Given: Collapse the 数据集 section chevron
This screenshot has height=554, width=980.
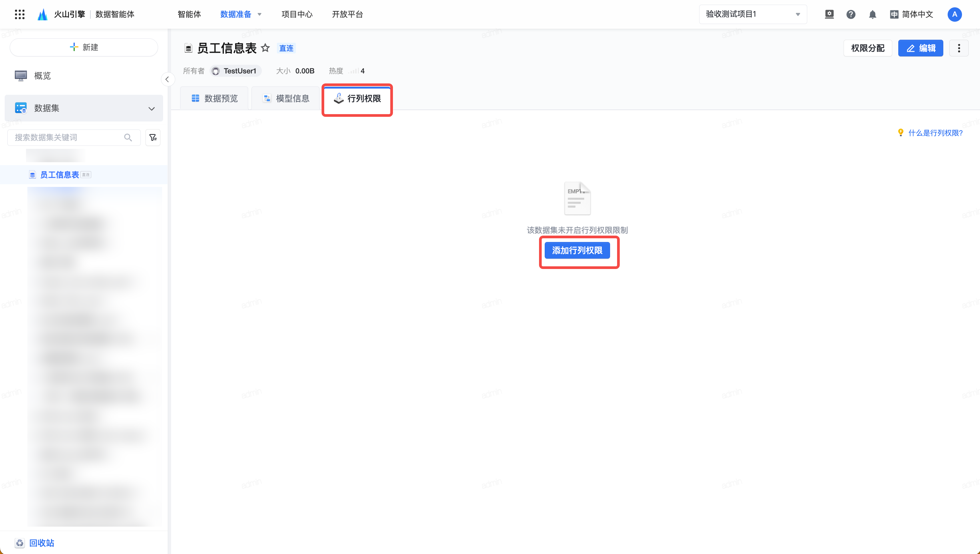Looking at the screenshot, I should tap(151, 108).
